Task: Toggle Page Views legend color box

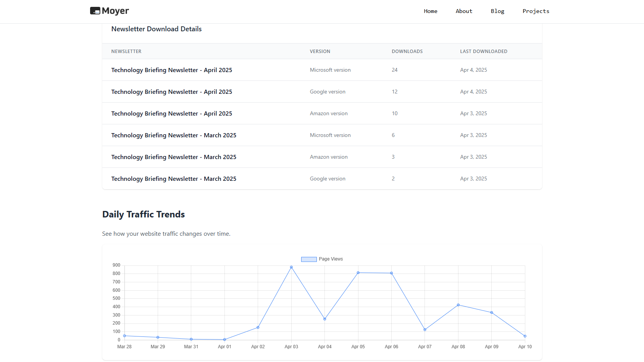Action: pyautogui.click(x=309, y=259)
